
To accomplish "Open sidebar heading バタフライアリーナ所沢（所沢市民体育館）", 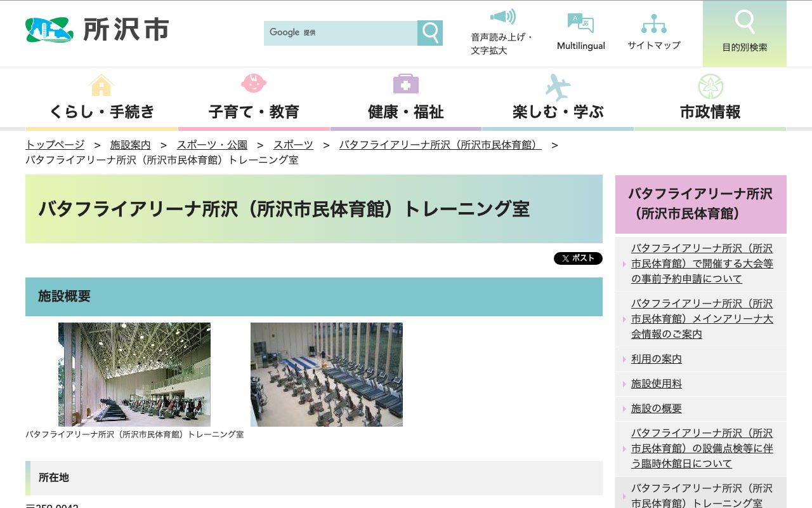I will point(701,204).
